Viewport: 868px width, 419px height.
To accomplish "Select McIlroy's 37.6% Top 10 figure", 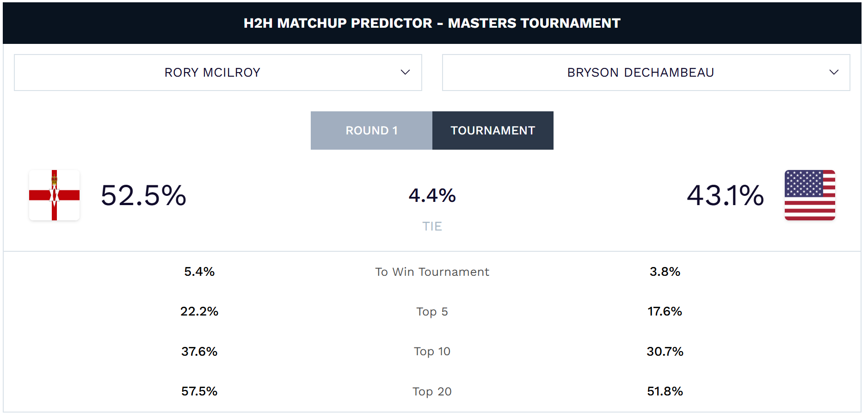I will click(199, 352).
